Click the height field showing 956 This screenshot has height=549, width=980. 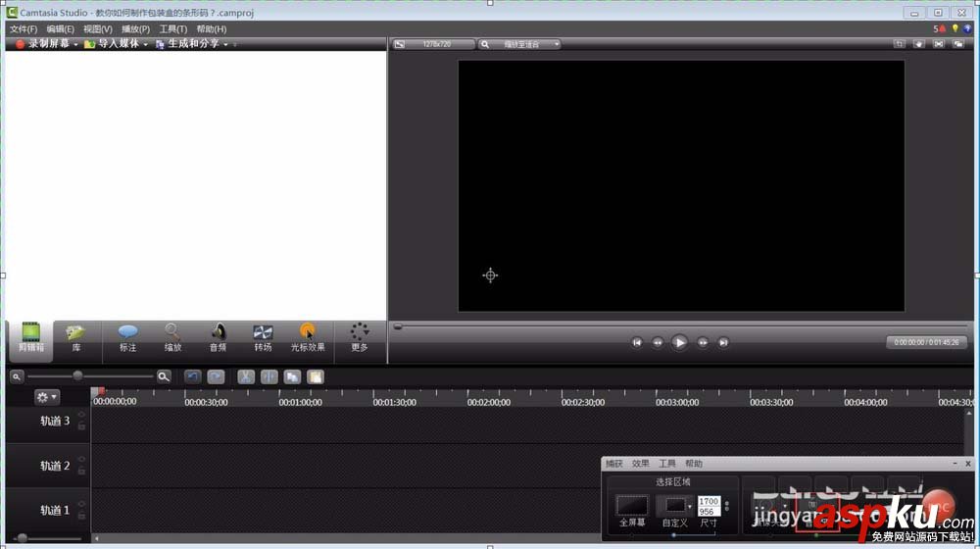[x=709, y=512]
